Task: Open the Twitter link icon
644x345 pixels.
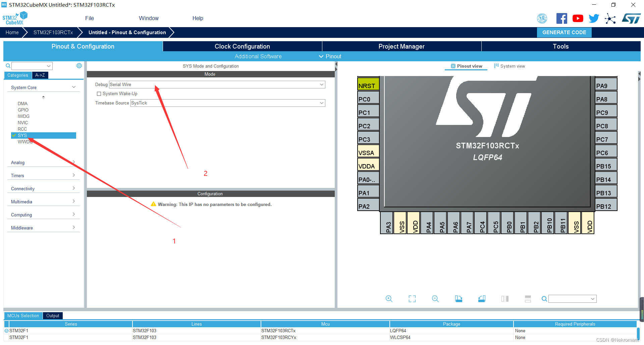Action: coord(594,18)
